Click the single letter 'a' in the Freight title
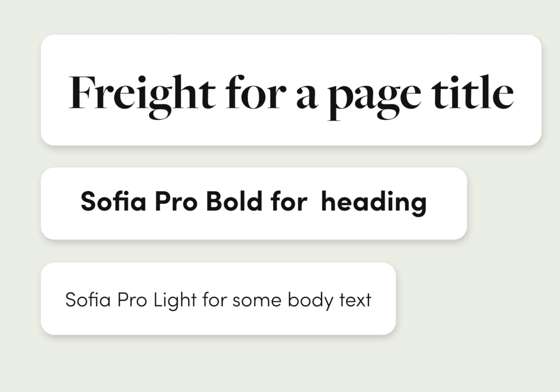The width and height of the screenshot is (560, 392). (x=307, y=97)
